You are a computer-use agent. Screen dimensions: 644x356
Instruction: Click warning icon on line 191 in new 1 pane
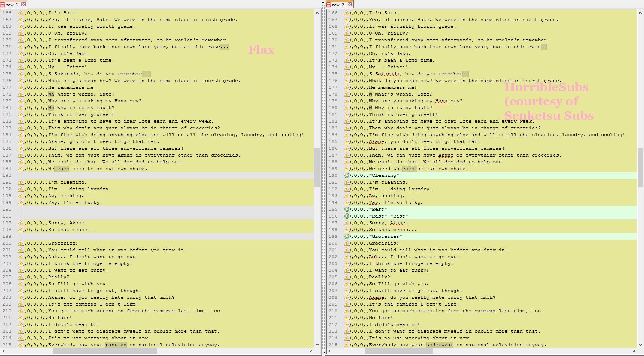(21, 182)
